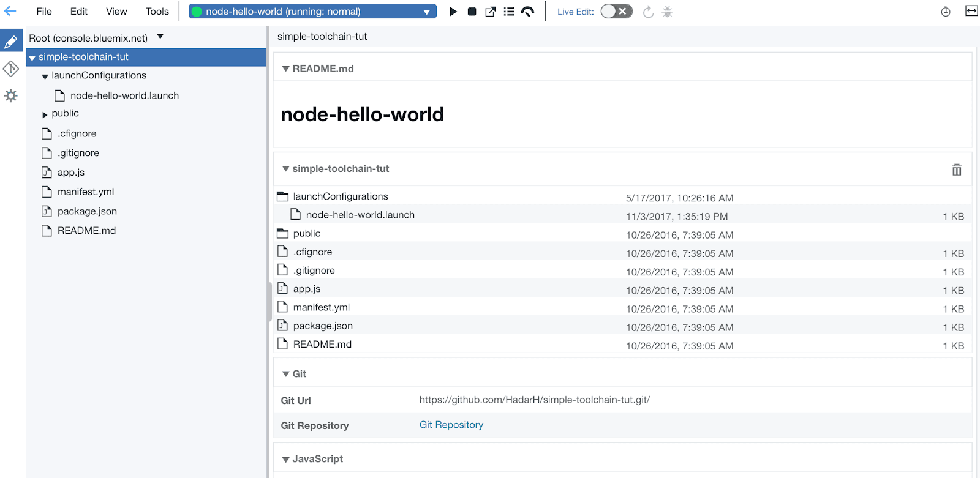Click the 11/3/2017, 1:35:19 PM timestamp

(x=677, y=217)
